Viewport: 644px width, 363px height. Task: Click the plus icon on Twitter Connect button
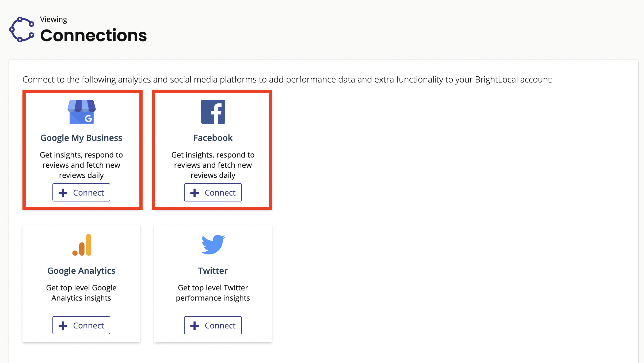click(x=195, y=325)
